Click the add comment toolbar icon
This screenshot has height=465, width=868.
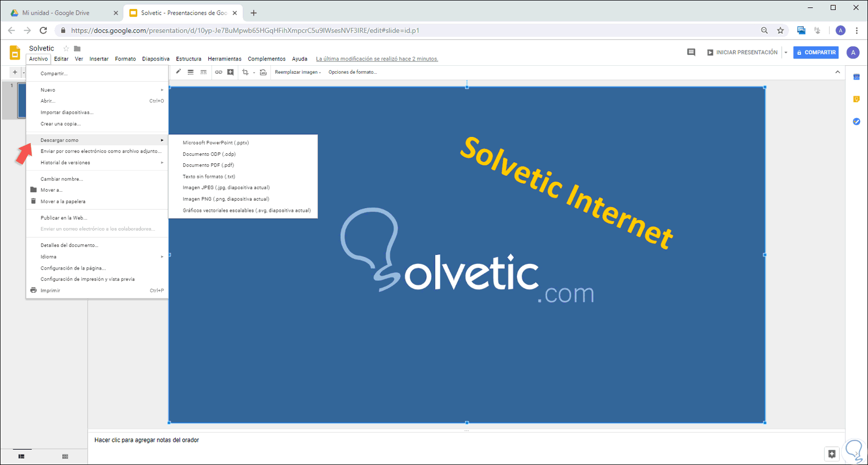[x=230, y=72]
